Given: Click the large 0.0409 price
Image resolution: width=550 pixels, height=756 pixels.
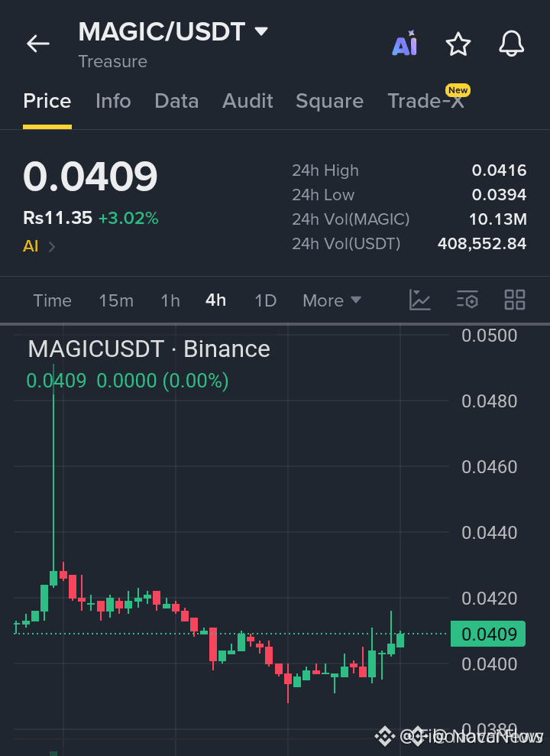Looking at the screenshot, I should click(91, 177).
